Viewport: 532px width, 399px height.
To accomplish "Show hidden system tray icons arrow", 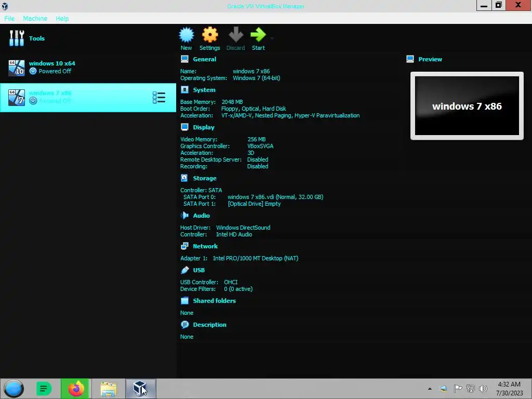I will click(x=430, y=389).
